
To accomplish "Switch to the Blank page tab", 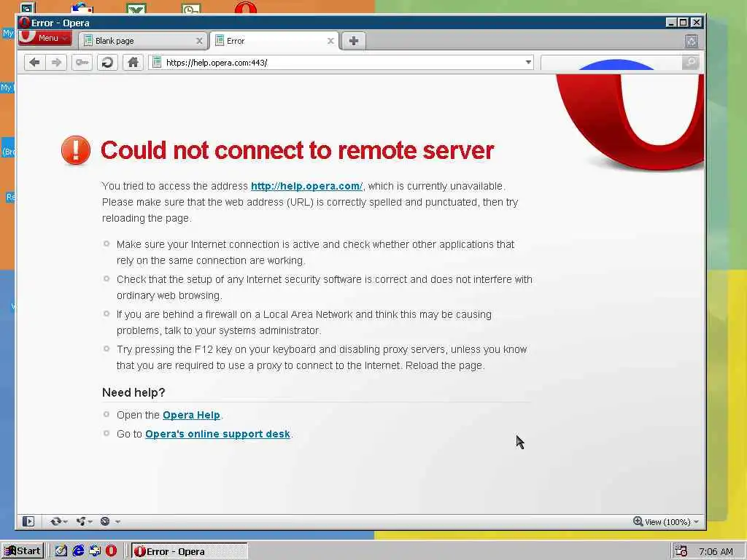I will coord(142,41).
